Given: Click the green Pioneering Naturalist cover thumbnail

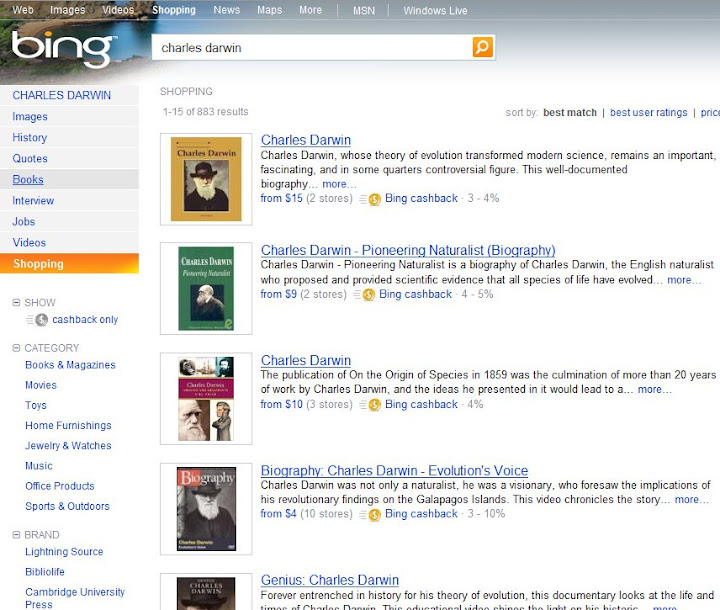Looking at the screenshot, I should pyautogui.click(x=206, y=288).
